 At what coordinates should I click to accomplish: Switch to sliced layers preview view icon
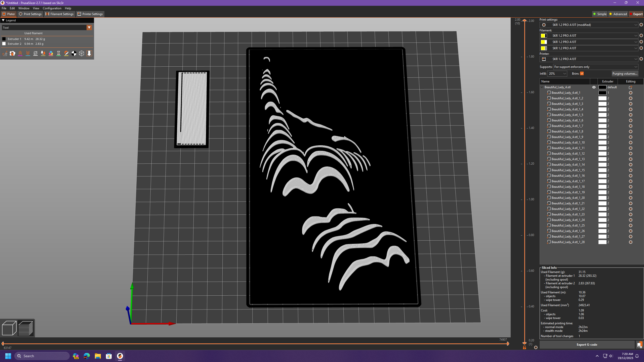(x=26, y=328)
